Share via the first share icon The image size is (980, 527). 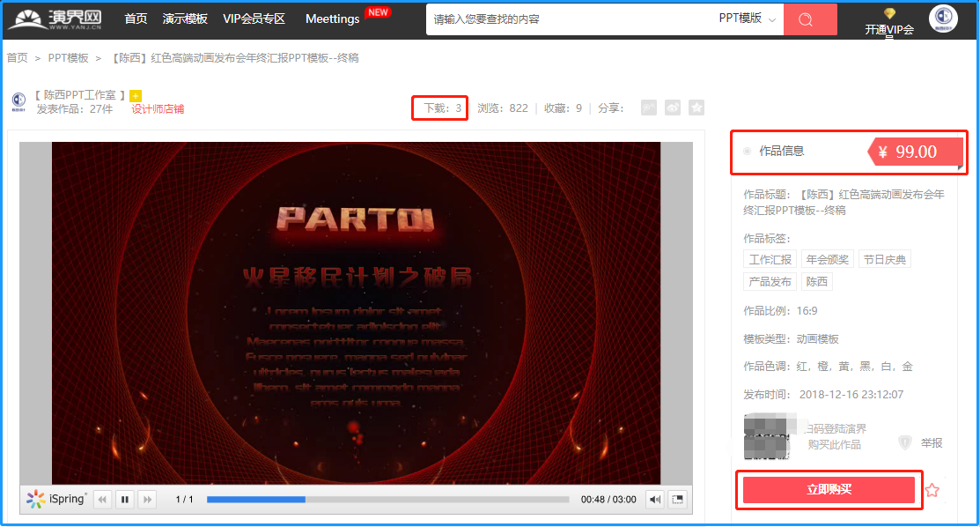tap(649, 108)
